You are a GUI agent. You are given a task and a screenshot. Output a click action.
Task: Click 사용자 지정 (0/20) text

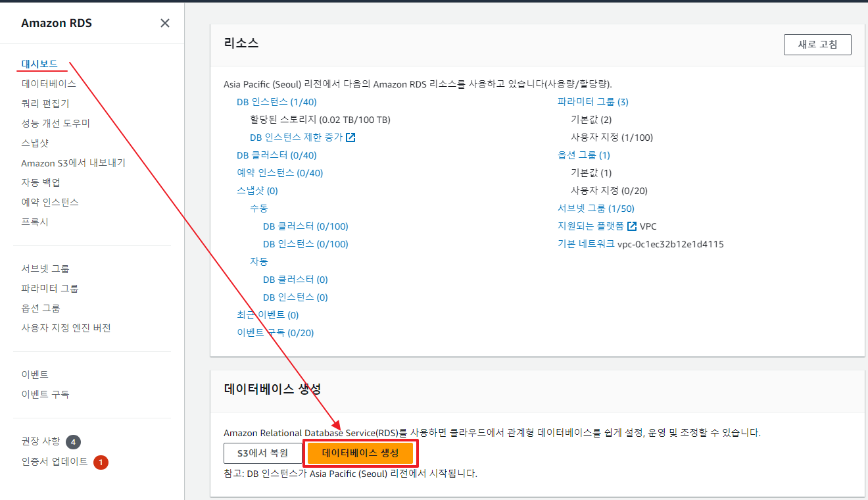click(x=610, y=191)
